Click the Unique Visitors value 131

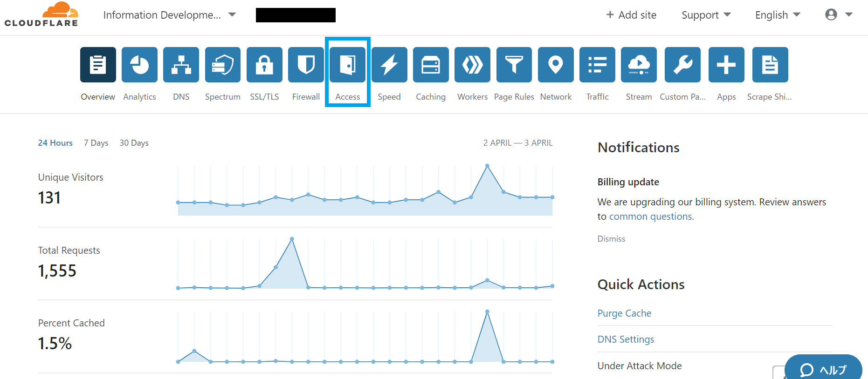coord(49,198)
